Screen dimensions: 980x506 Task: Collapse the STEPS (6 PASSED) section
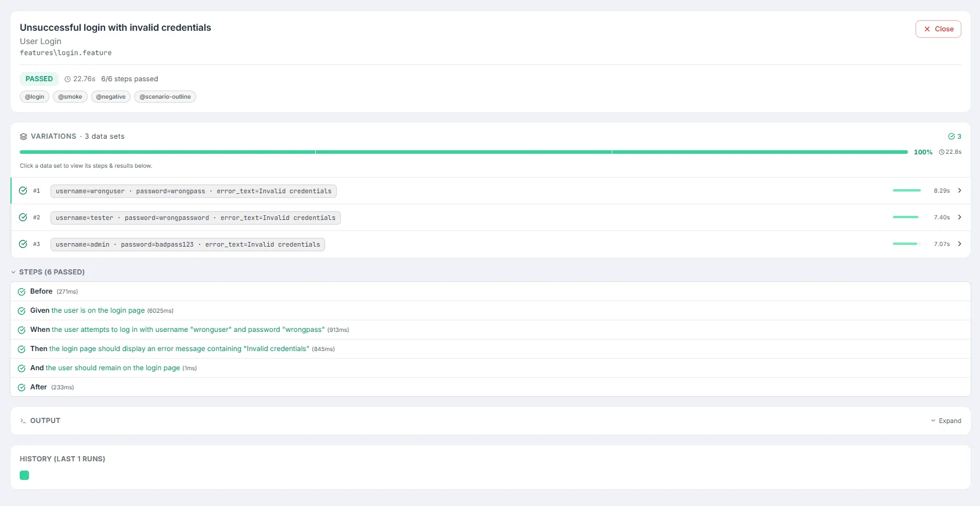48,272
